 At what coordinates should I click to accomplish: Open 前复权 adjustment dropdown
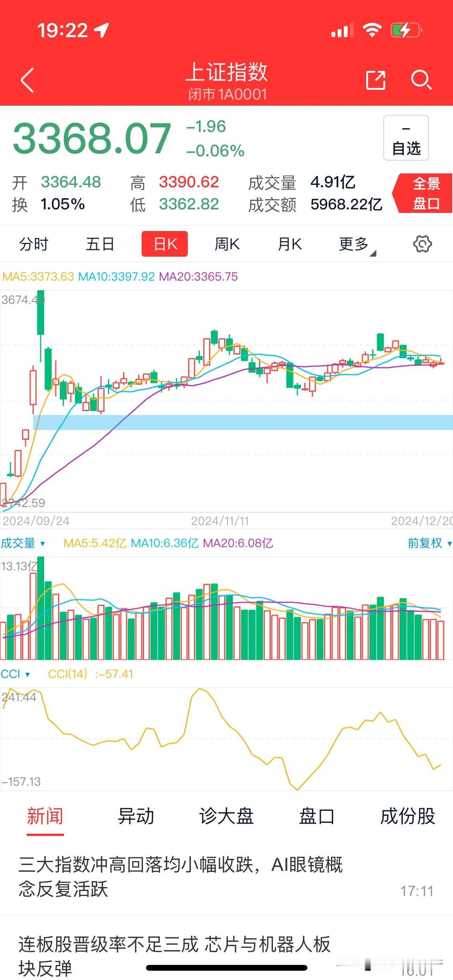tap(429, 543)
